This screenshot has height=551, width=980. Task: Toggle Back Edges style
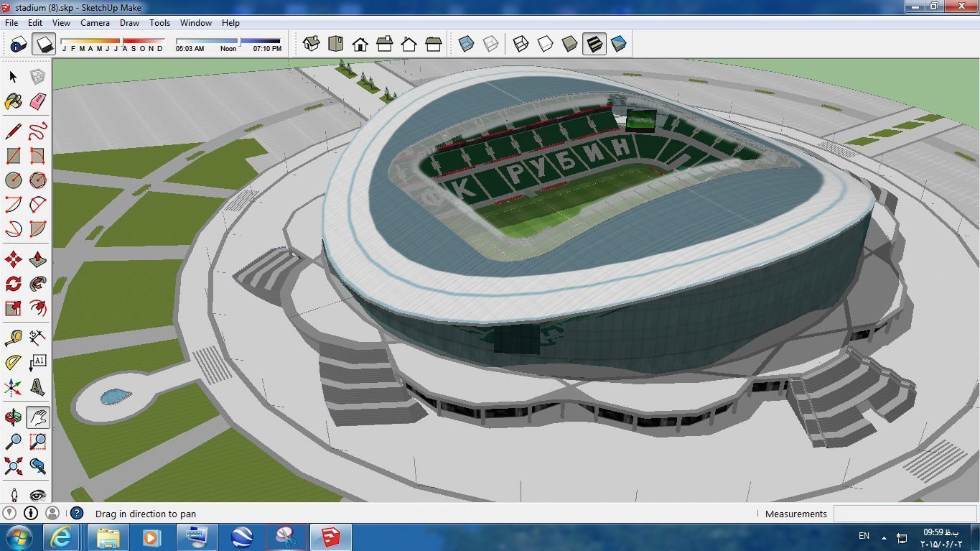click(x=490, y=44)
